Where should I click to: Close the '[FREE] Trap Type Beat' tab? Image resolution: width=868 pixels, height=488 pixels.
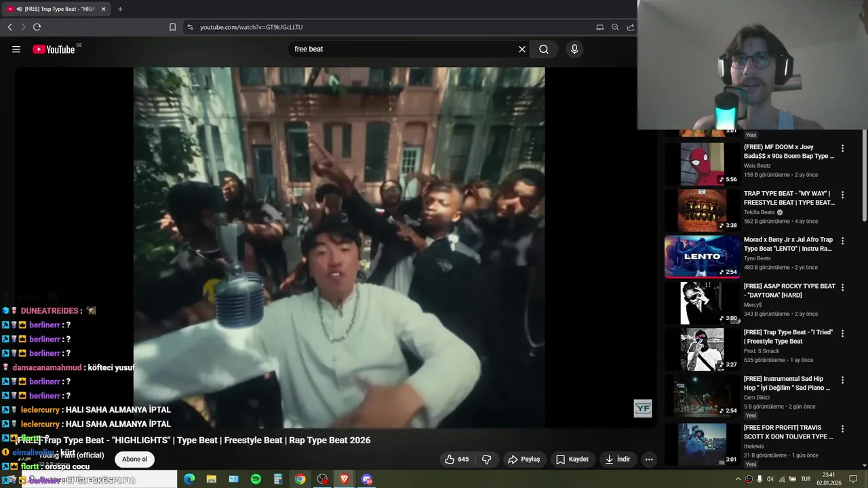point(103,9)
